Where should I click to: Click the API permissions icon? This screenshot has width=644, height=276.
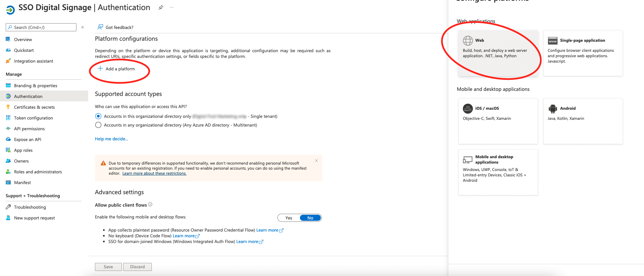point(8,129)
